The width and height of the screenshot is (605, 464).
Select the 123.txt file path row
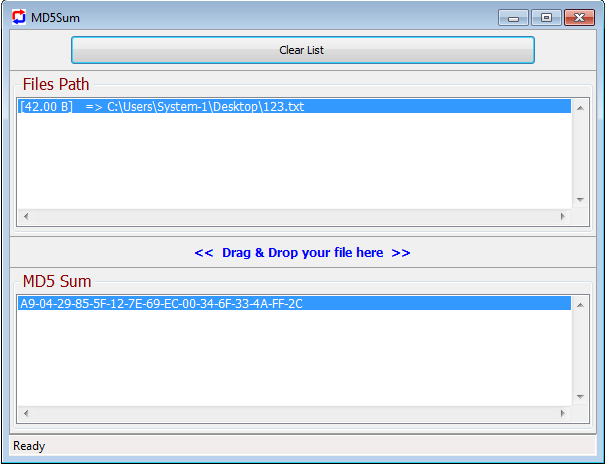coord(294,106)
